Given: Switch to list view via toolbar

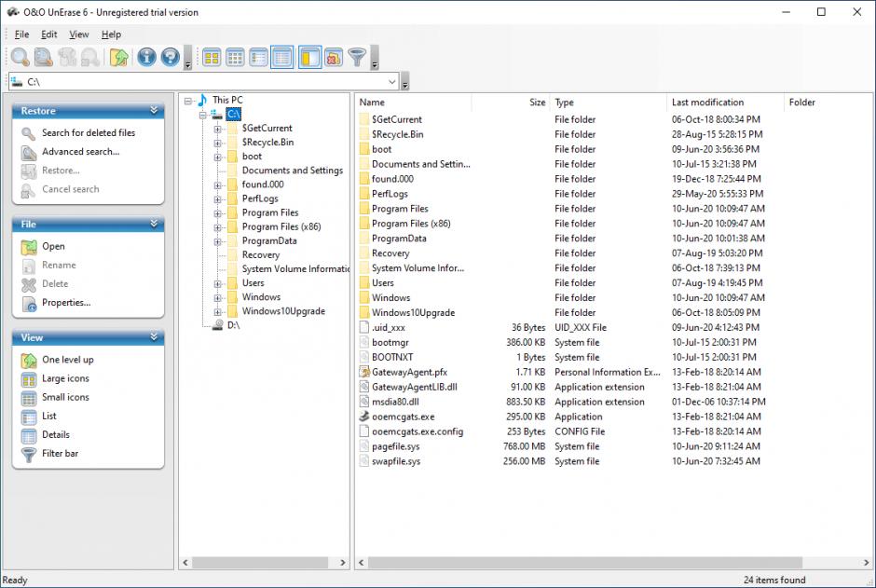Looking at the screenshot, I should (x=259, y=57).
